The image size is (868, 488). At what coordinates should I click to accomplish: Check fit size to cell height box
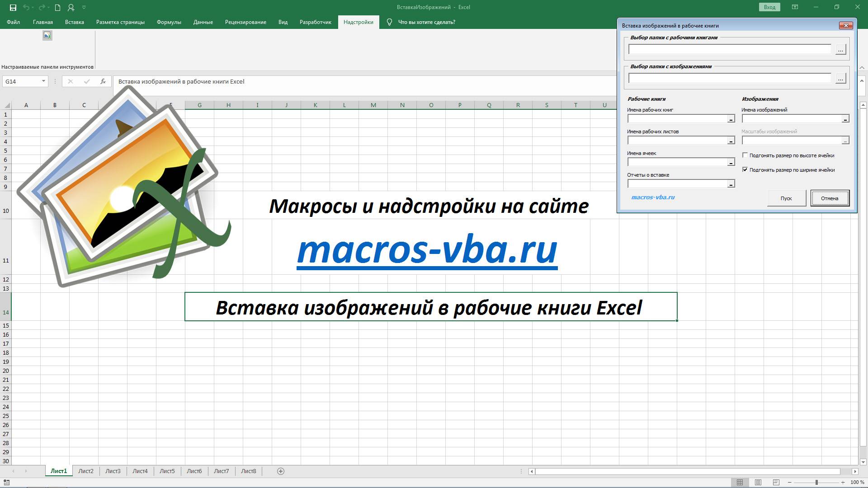[745, 155]
